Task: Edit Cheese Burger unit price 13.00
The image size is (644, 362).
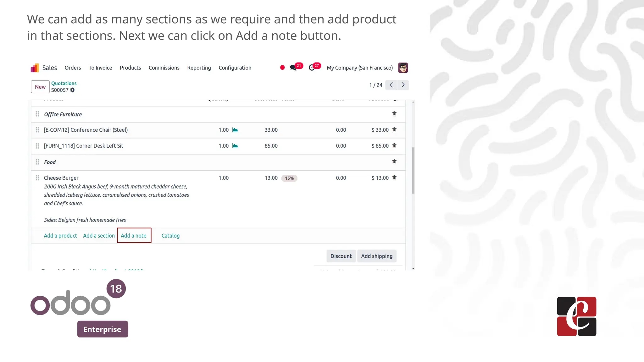Action: pyautogui.click(x=271, y=178)
